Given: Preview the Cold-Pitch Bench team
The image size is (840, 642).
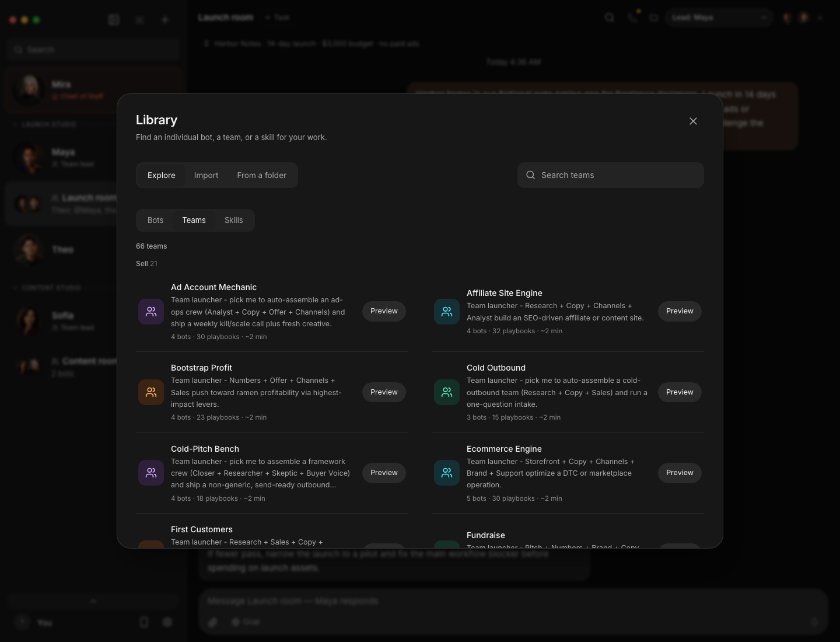Looking at the screenshot, I should (x=384, y=473).
